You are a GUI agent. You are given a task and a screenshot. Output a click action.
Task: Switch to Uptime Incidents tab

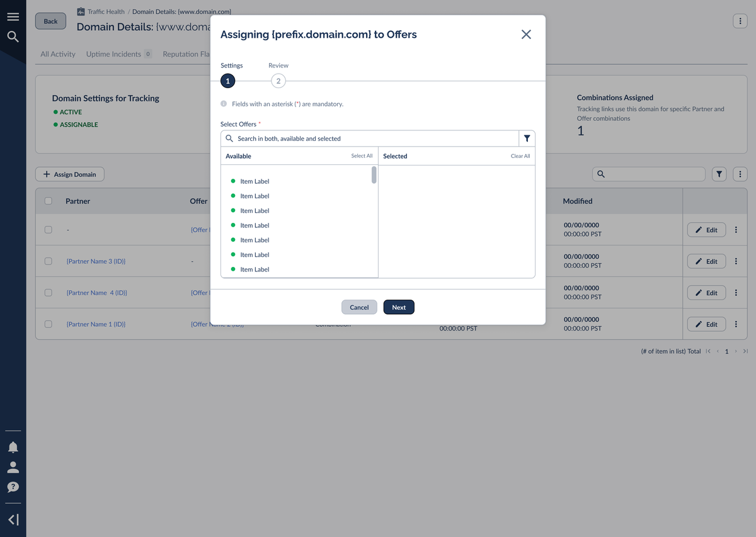pyautogui.click(x=119, y=54)
